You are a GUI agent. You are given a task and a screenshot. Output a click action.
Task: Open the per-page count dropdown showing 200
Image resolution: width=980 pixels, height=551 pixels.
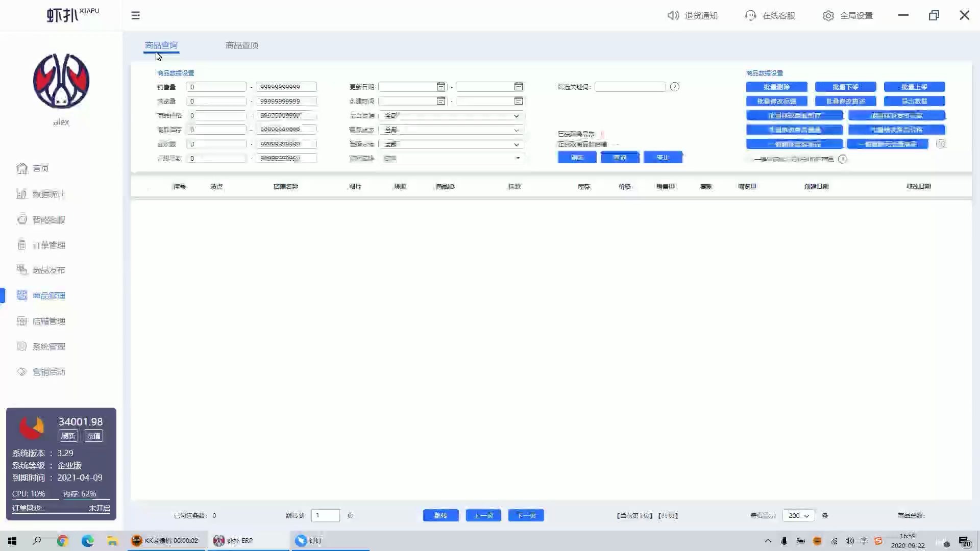click(798, 515)
